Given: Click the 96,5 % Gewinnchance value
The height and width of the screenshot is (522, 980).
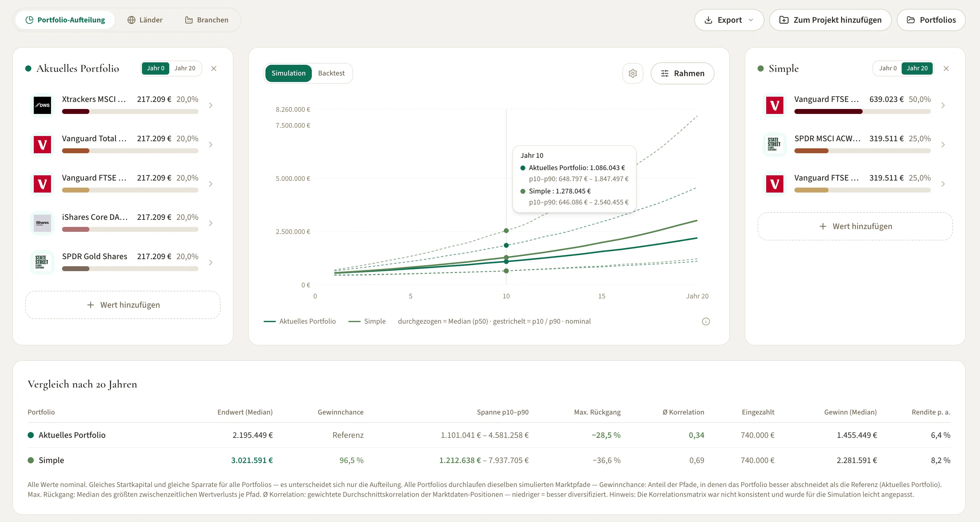Looking at the screenshot, I should [x=351, y=460].
